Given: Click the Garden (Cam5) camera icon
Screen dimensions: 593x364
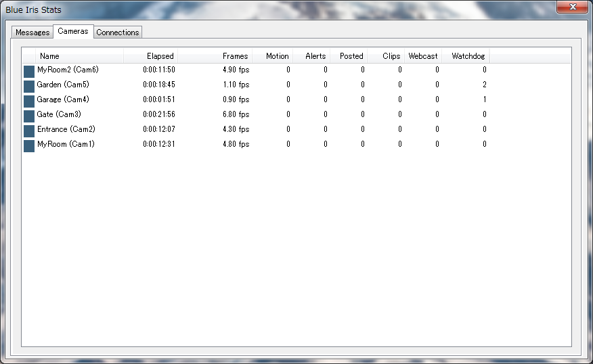Looking at the screenshot, I should click(29, 86).
